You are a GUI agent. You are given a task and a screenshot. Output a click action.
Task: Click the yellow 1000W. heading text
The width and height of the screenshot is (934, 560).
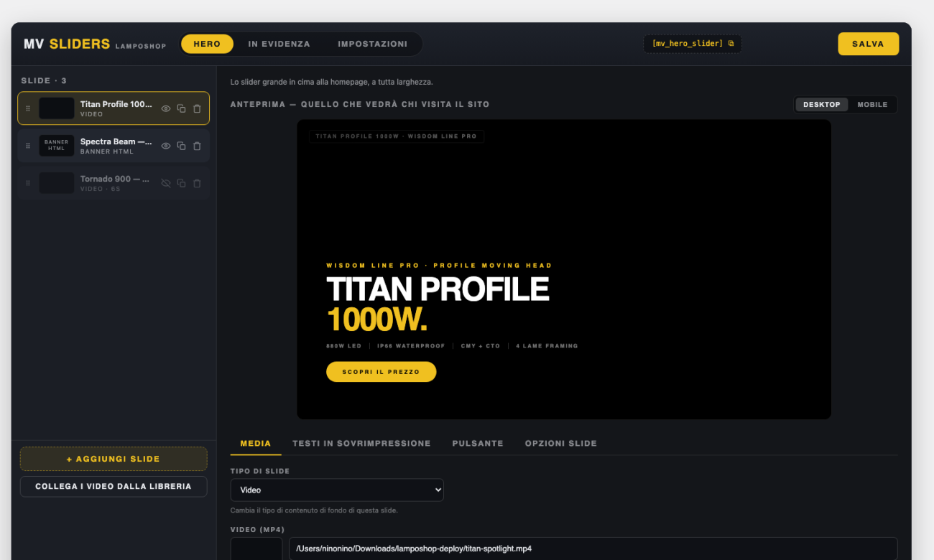377,320
